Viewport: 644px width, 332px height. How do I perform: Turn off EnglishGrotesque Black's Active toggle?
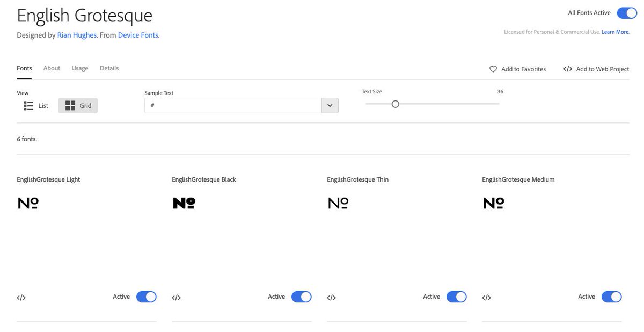tap(301, 296)
